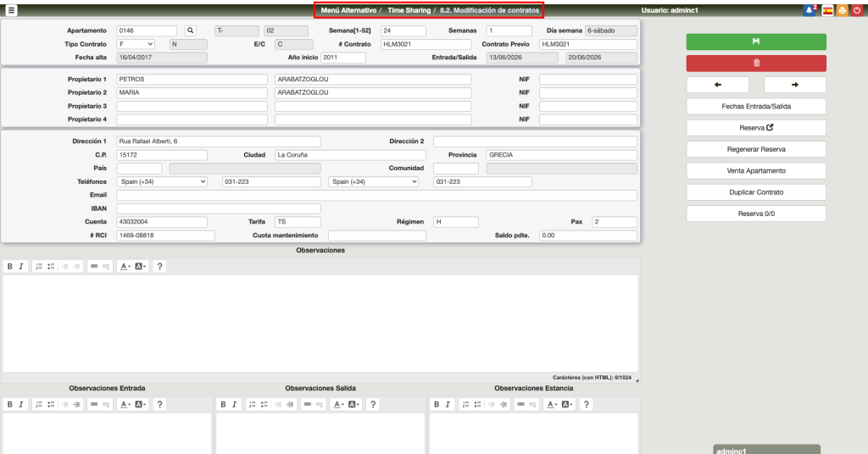868x454 pixels.
Task: Open the hamburger menu at top left
Action: (12, 10)
